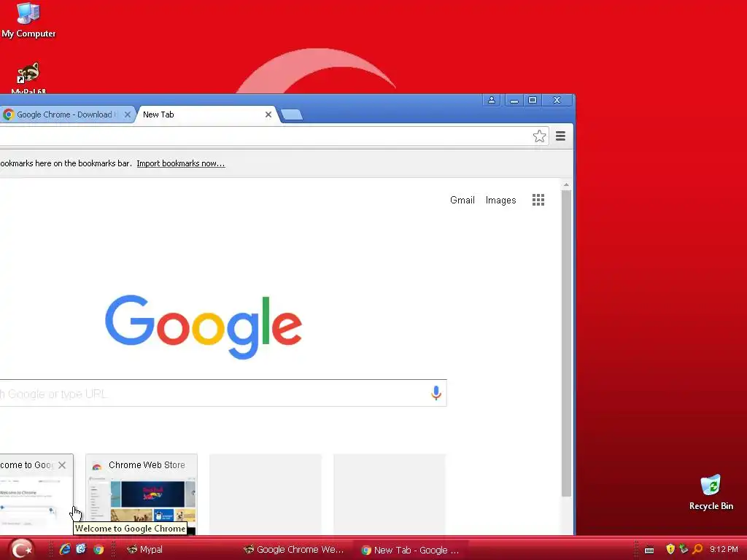Screen dimensions: 747x560
Task: Launch Chrome from quick launch bar
Action: coord(98,550)
